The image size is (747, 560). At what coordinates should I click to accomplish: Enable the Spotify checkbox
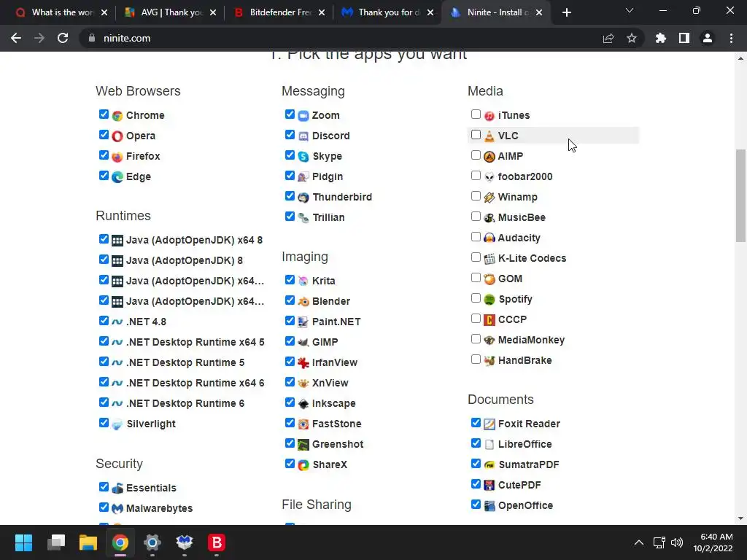476,298
